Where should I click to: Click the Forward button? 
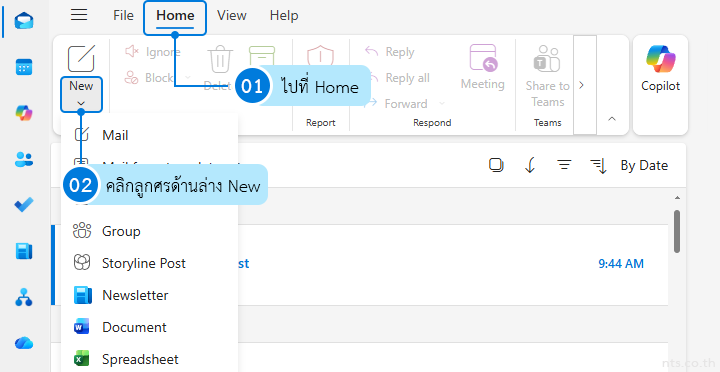pyautogui.click(x=398, y=103)
